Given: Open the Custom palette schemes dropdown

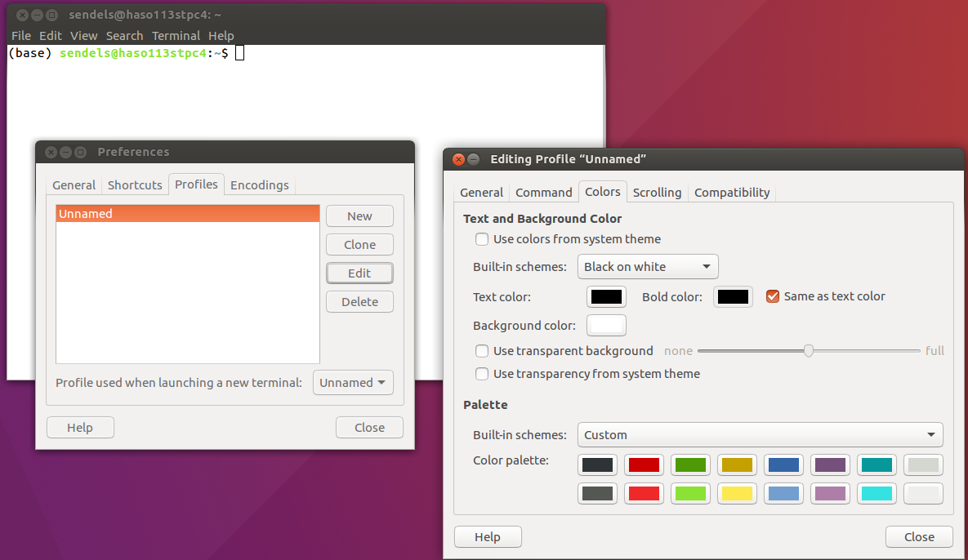Looking at the screenshot, I should coord(760,434).
